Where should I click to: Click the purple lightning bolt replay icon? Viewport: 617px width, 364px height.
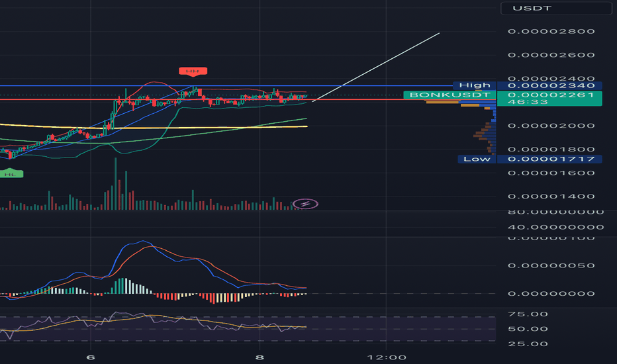(306, 204)
